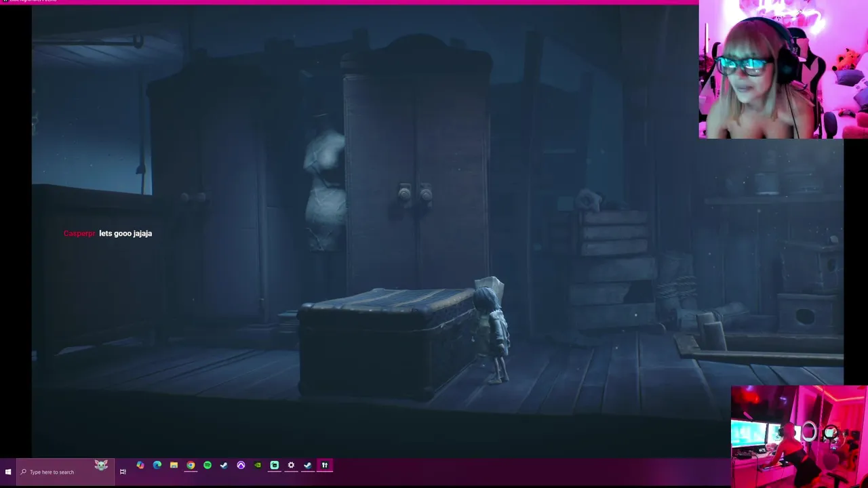868x488 pixels.
Task: Open the first Steam icon in taskbar
Action: point(224,465)
